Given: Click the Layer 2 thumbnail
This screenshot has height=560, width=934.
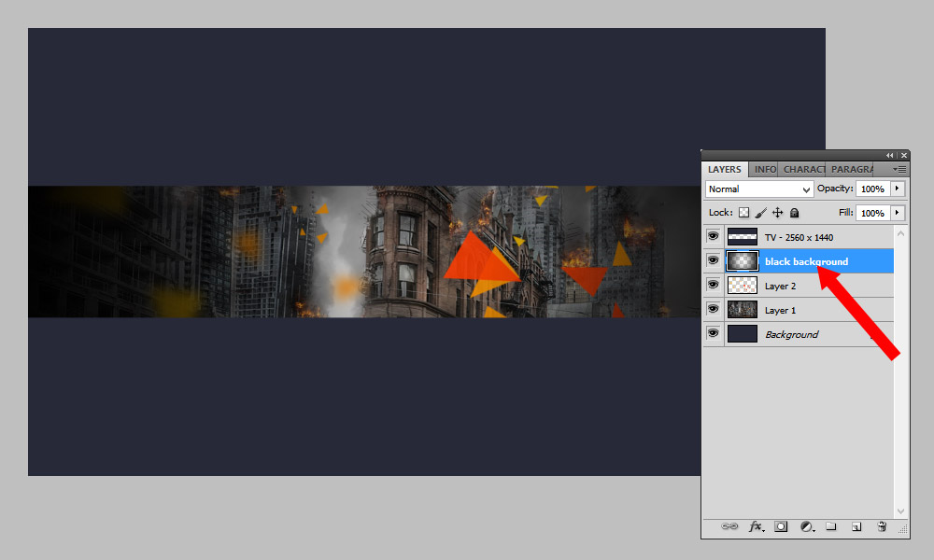Looking at the screenshot, I should point(743,286).
